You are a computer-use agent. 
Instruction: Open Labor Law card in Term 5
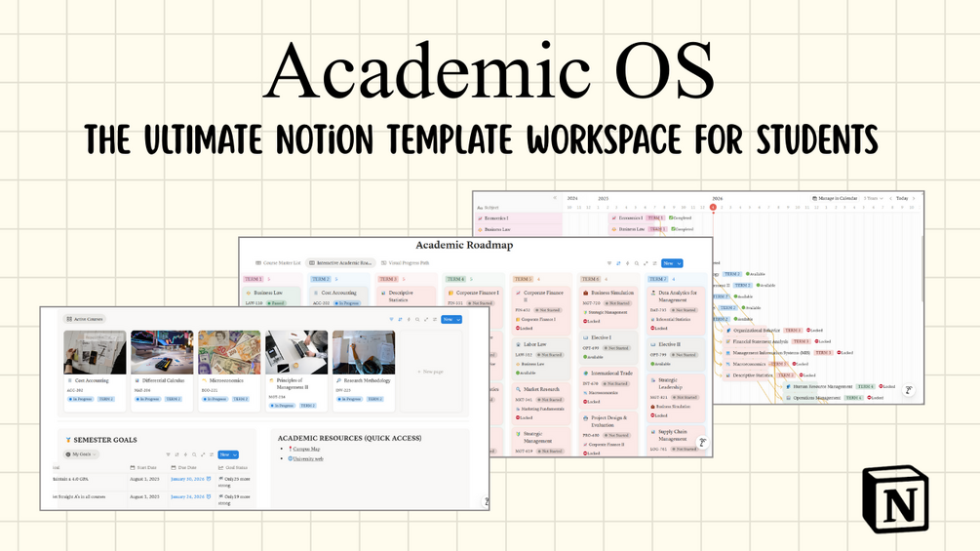pyautogui.click(x=541, y=359)
